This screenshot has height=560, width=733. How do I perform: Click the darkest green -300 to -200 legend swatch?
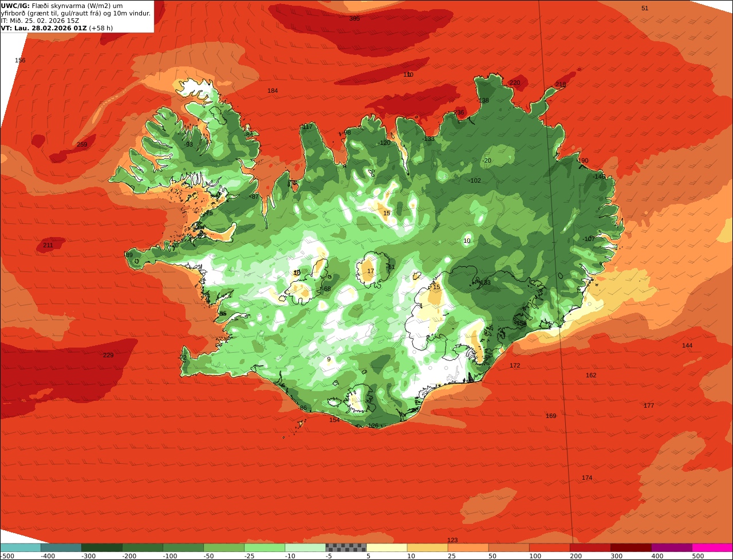pos(102,547)
